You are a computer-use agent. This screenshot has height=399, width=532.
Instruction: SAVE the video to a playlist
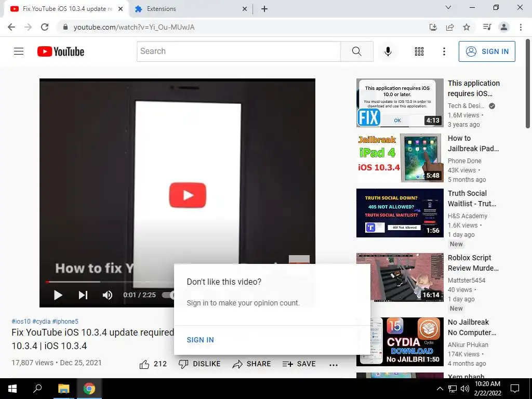tap(299, 364)
